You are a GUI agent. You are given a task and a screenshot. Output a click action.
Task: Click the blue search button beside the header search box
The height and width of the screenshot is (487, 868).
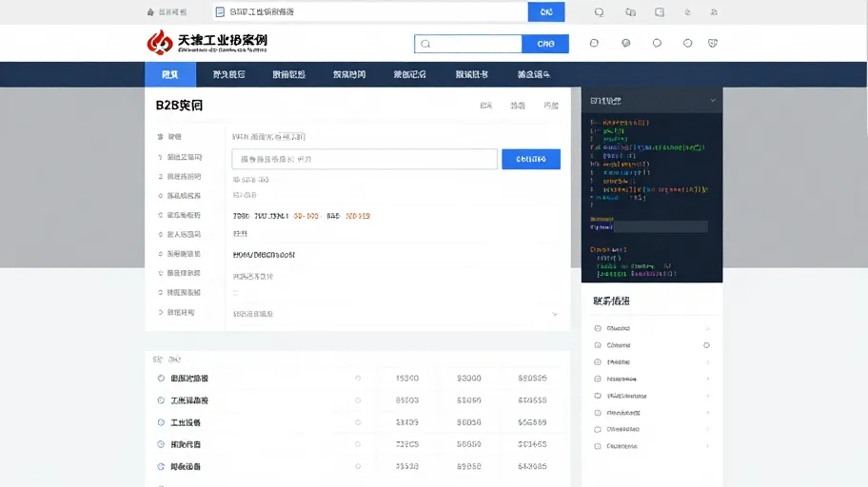tap(545, 44)
